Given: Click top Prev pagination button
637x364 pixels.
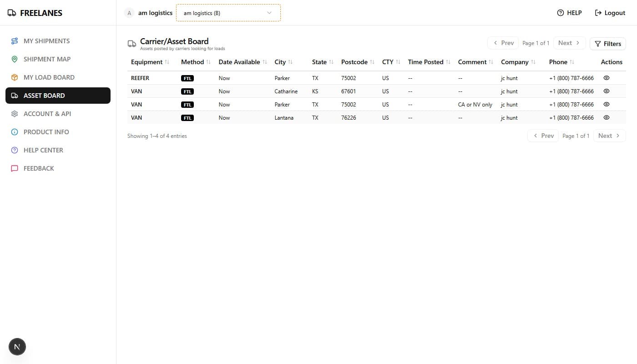Looking at the screenshot, I should [x=503, y=43].
